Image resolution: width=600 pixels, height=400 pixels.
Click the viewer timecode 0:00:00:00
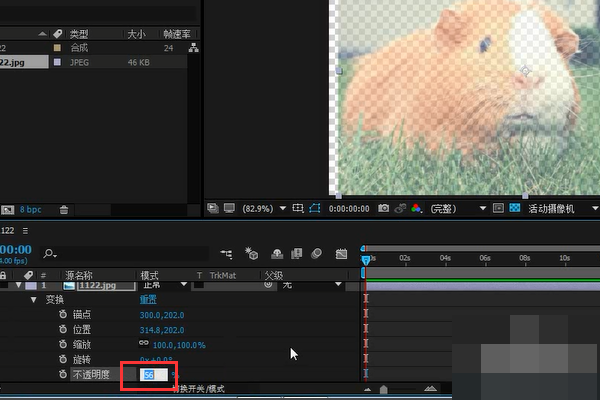pyautogui.click(x=349, y=209)
